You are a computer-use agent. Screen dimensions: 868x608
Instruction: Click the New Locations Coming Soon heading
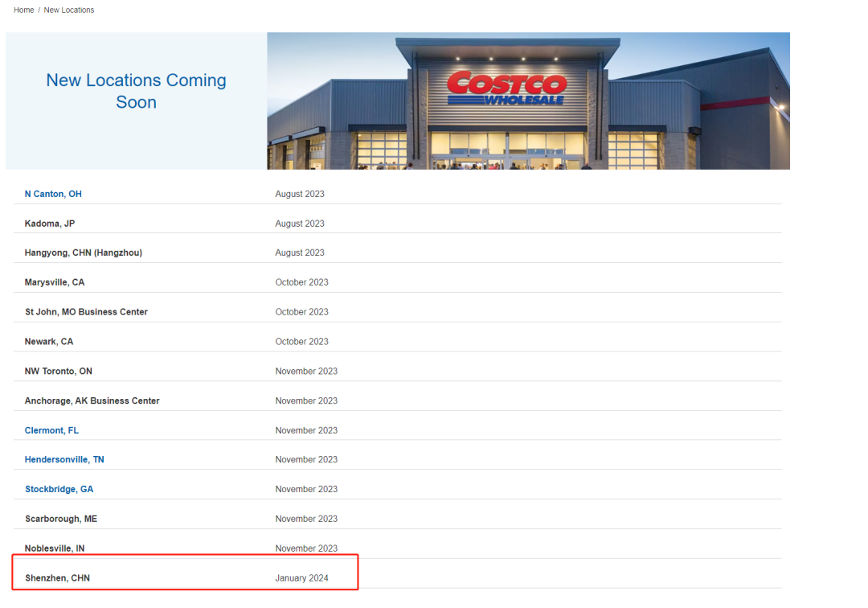click(136, 91)
